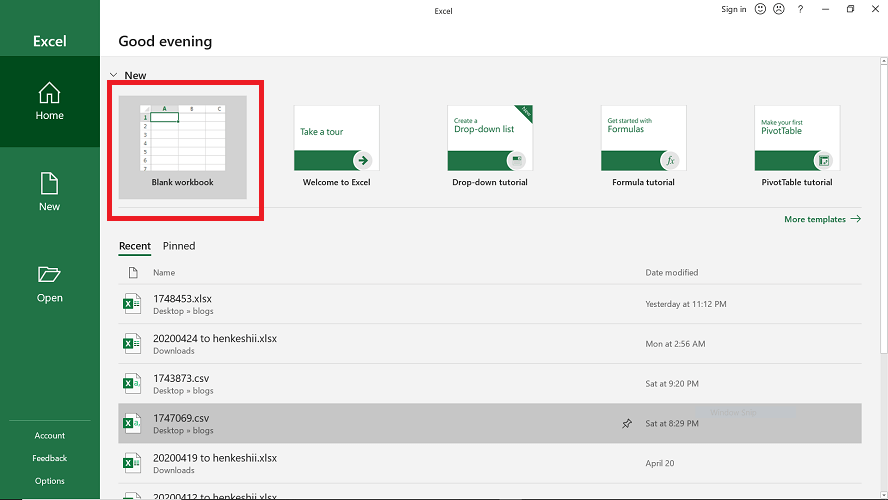Click the New document sidebar icon
888x500 pixels.
click(x=49, y=183)
